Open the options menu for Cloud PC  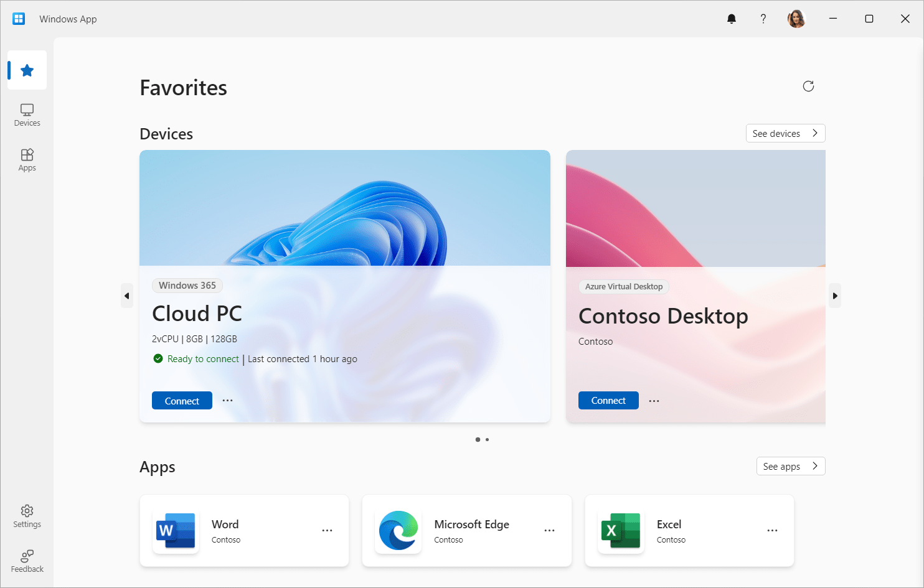[x=227, y=400]
